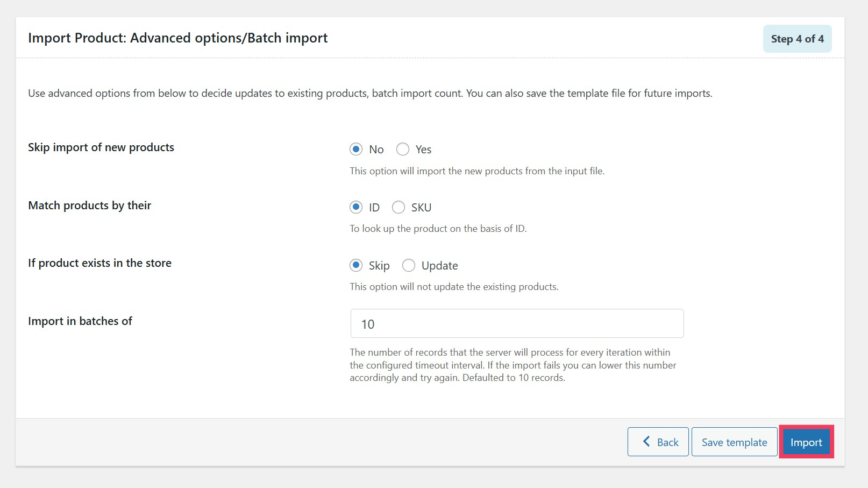Click the Import Product page heading
This screenshot has width=868, height=488.
[178, 38]
